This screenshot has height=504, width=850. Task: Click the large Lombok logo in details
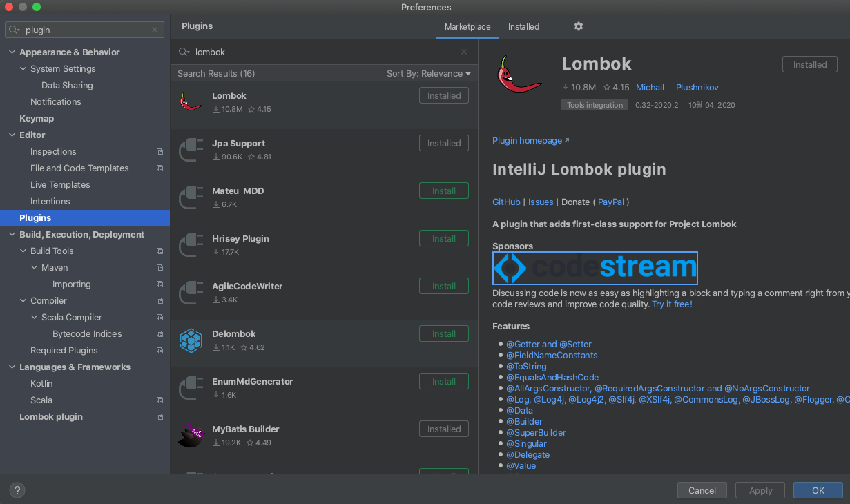519,75
